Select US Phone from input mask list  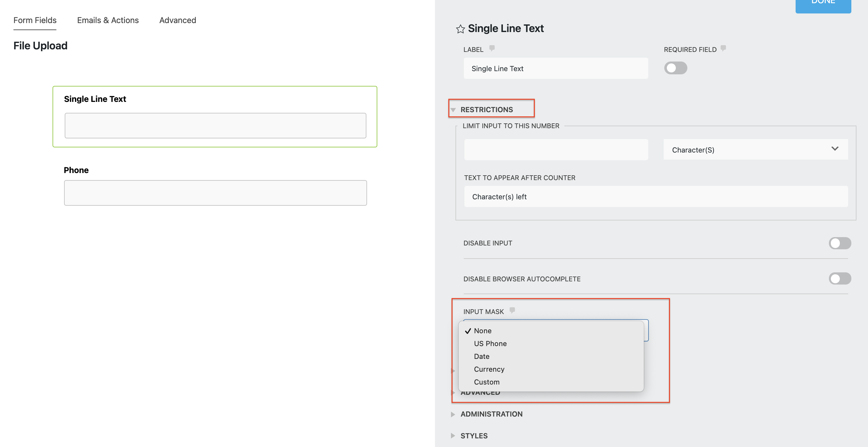coord(490,344)
